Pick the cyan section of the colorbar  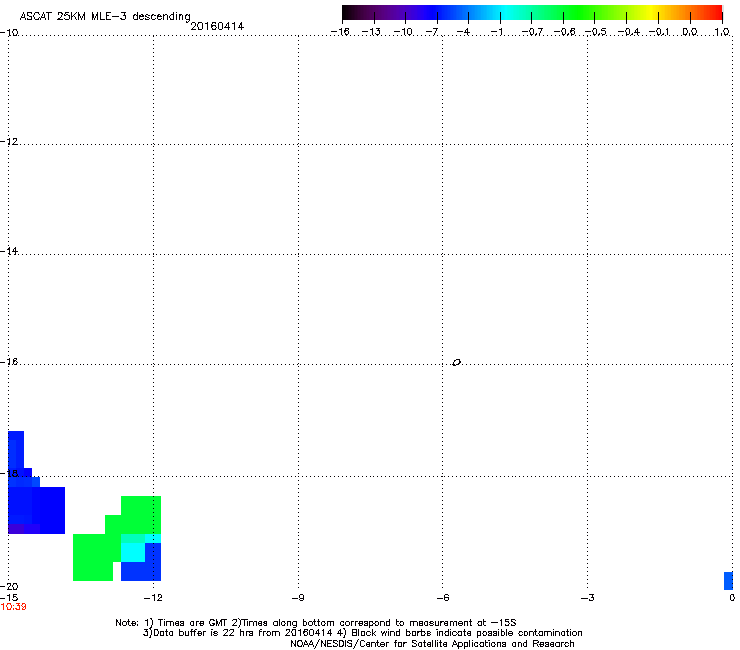pyautogui.click(x=507, y=13)
